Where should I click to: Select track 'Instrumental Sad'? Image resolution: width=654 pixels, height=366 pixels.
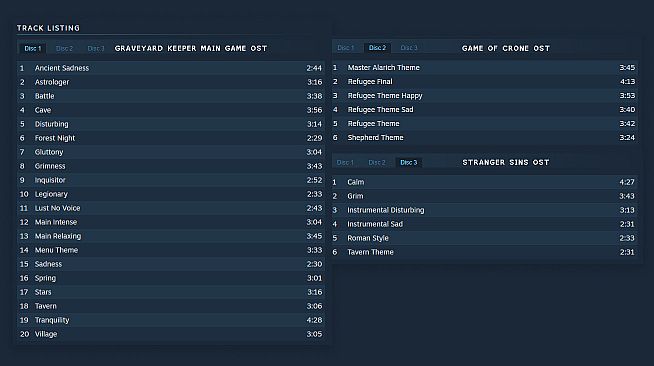pyautogui.click(x=485, y=224)
